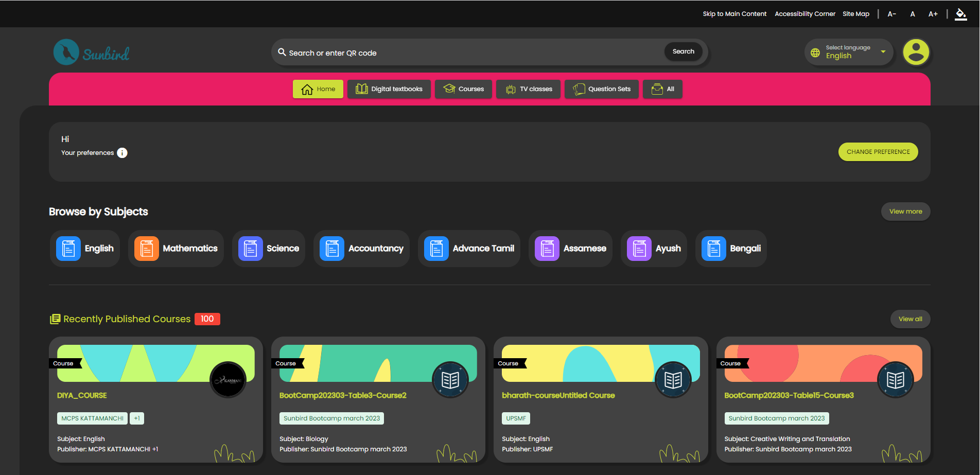Choose the Accountancy subject tile
980x475 pixels.
pyautogui.click(x=361, y=249)
